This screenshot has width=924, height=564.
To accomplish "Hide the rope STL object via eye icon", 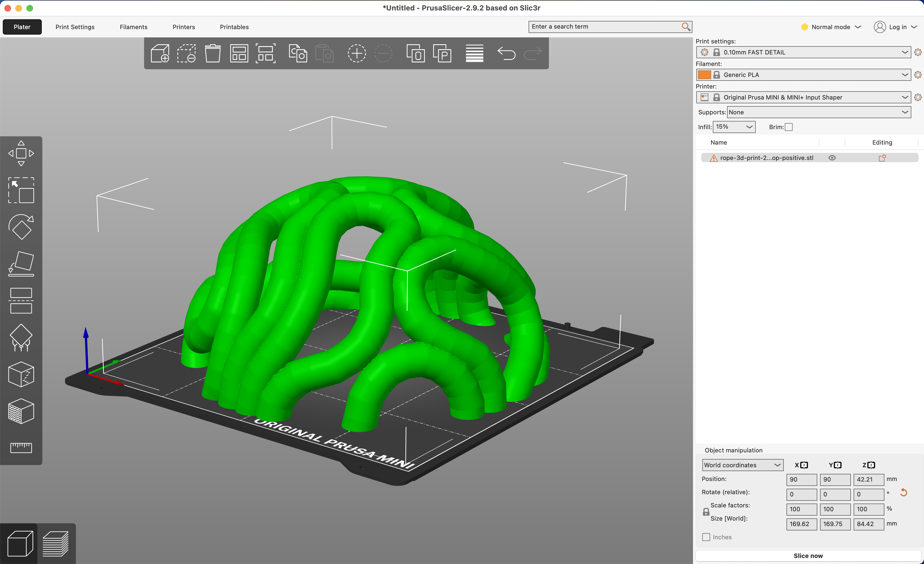I will click(832, 158).
